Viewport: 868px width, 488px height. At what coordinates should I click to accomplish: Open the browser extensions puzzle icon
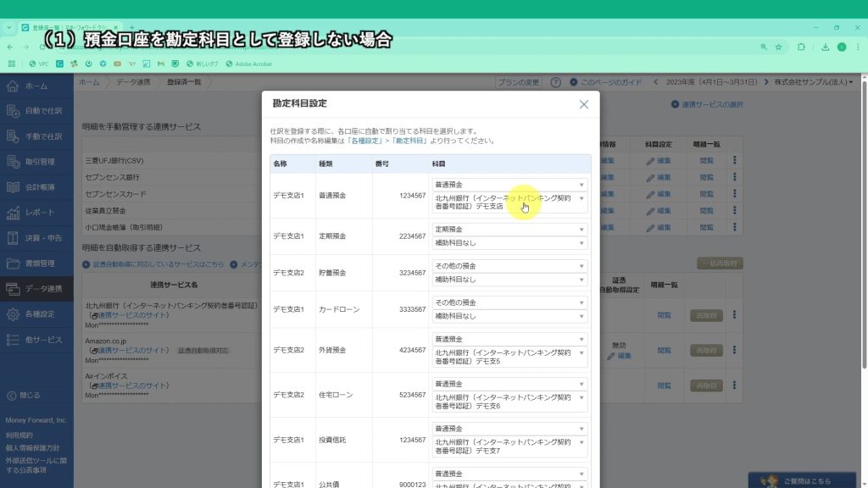tap(801, 47)
